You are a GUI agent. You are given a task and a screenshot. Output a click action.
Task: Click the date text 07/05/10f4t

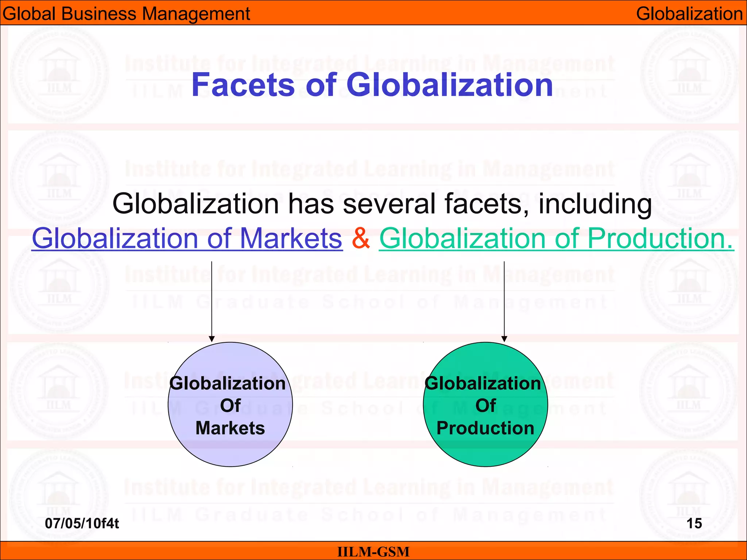(x=82, y=524)
